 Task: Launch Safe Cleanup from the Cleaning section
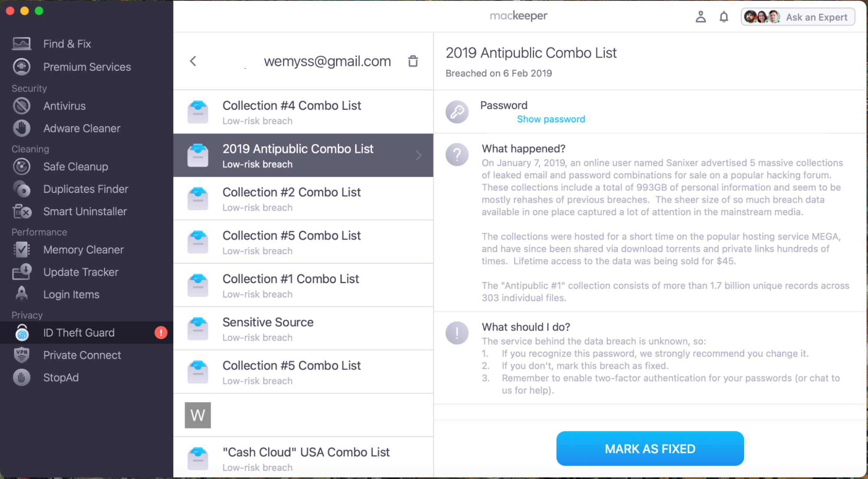(75, 166)
